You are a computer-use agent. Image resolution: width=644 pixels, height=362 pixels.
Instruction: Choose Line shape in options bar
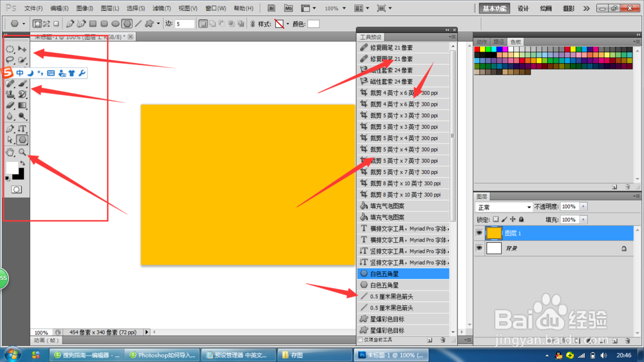pos(138,24)
